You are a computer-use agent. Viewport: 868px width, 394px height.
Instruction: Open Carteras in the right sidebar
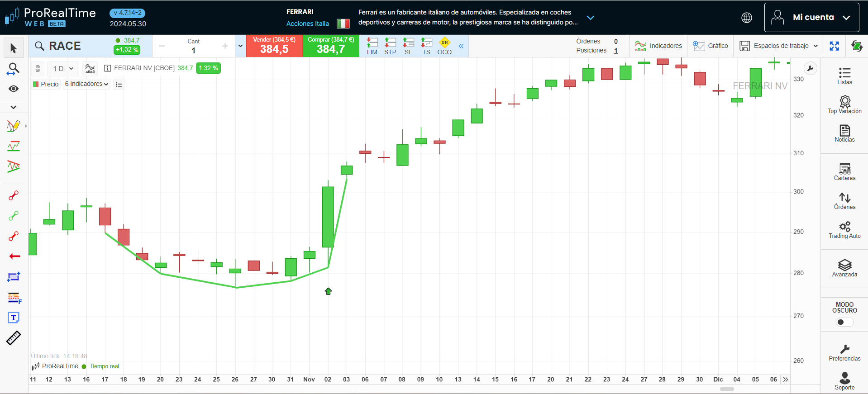(x=844, y=172)
